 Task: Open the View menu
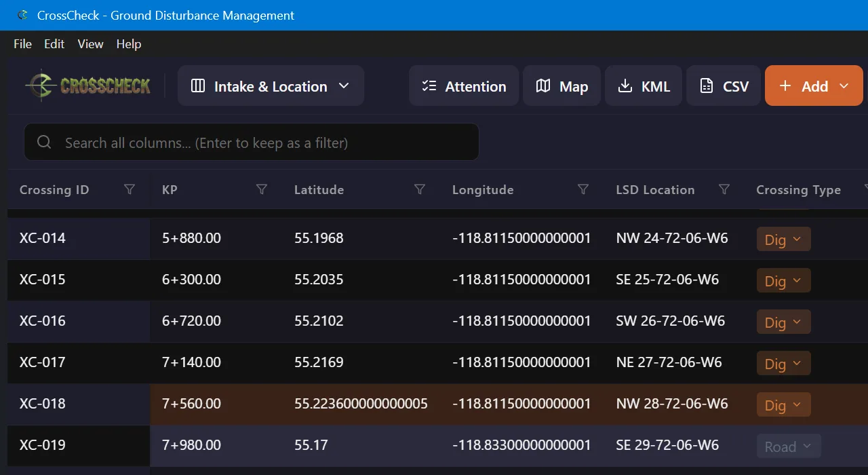click(90, 44)
